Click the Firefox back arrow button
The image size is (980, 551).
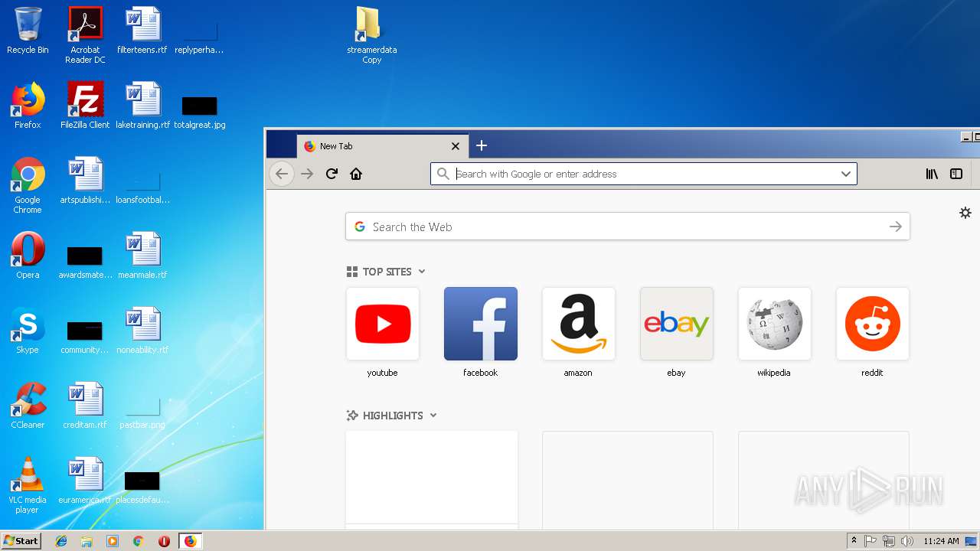point(282,174)
